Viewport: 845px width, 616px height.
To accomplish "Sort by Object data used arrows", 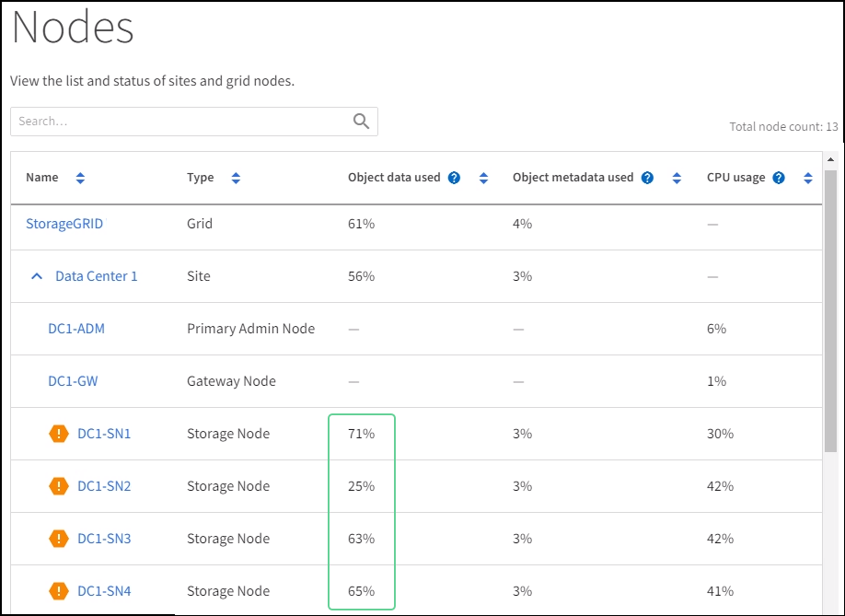I will (483, 178).
